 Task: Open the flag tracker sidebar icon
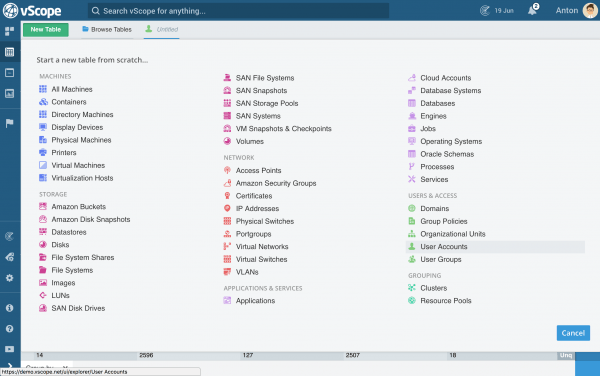(10, 123)
